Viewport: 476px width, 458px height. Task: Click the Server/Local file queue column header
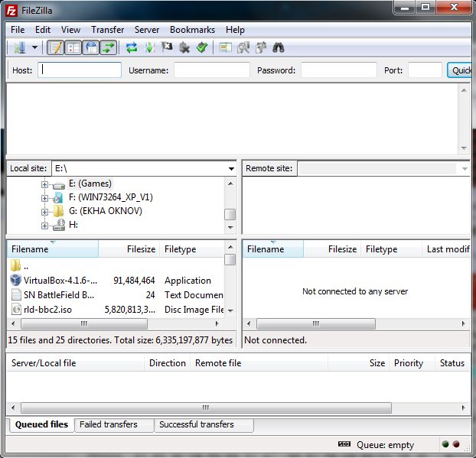pyautogui.click(x=75, y=363)
